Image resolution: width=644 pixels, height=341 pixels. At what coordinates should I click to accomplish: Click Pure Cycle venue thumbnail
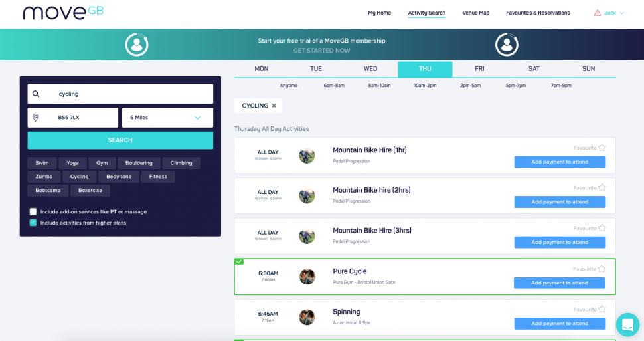(307, 277)
